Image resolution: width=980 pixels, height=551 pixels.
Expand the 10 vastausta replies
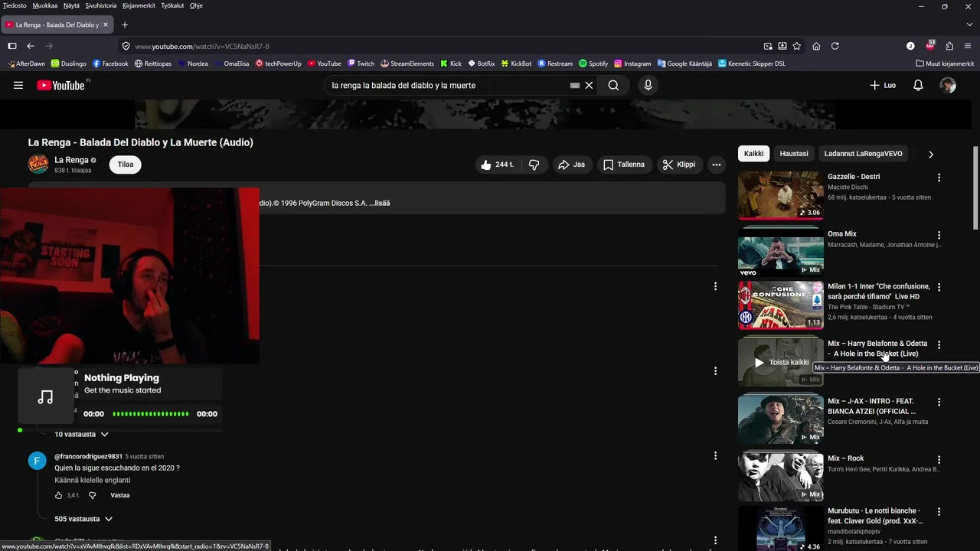(82, 434)
